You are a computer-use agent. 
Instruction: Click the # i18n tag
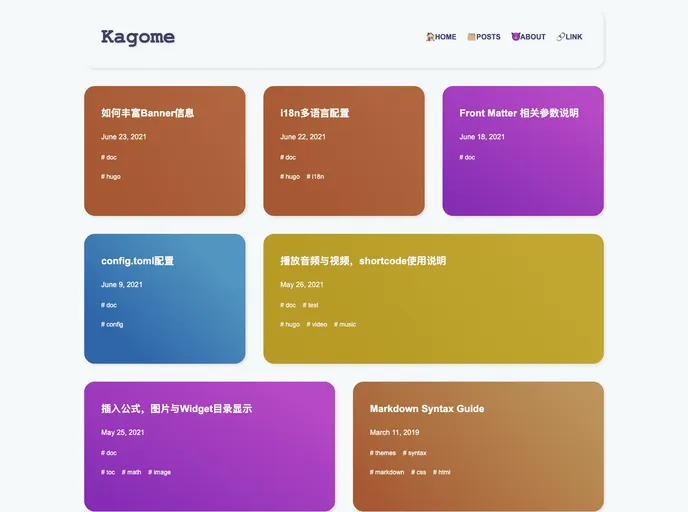coord(315,176)
